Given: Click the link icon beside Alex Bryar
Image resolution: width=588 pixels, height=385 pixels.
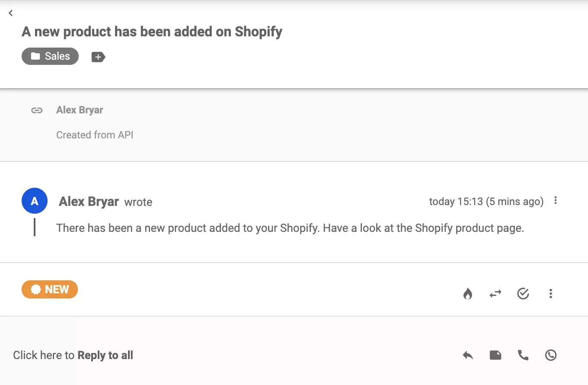Looking at the screenshot, I should [37, 110].
